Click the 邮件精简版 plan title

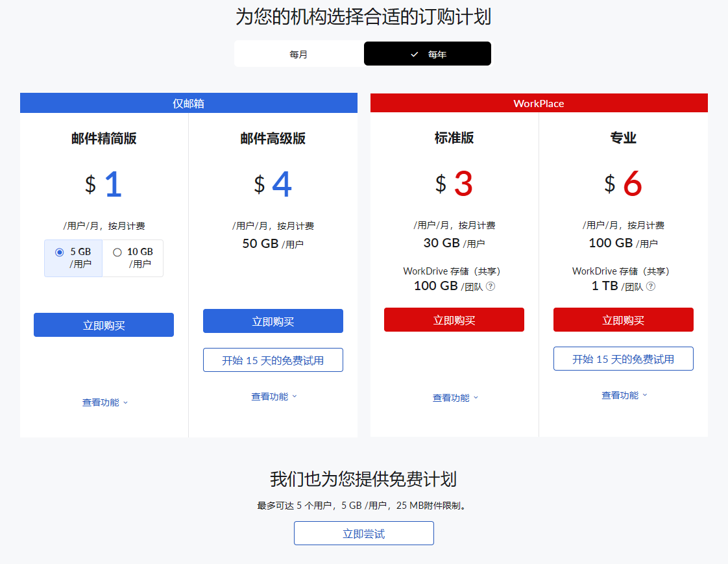[104, 138]
